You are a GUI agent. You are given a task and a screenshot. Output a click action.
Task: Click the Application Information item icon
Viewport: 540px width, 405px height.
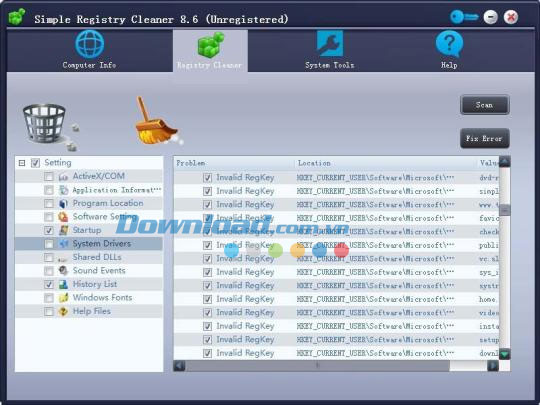63,190
